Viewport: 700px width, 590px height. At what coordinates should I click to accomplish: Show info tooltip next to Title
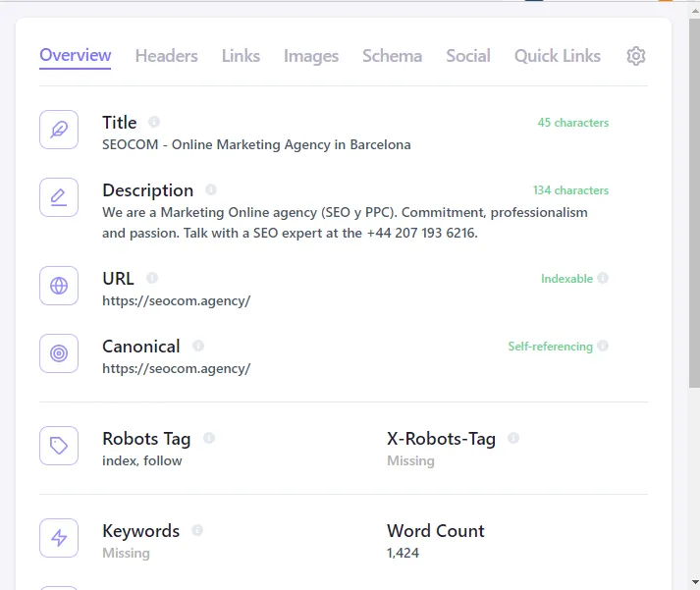click(x=154, y=122)
